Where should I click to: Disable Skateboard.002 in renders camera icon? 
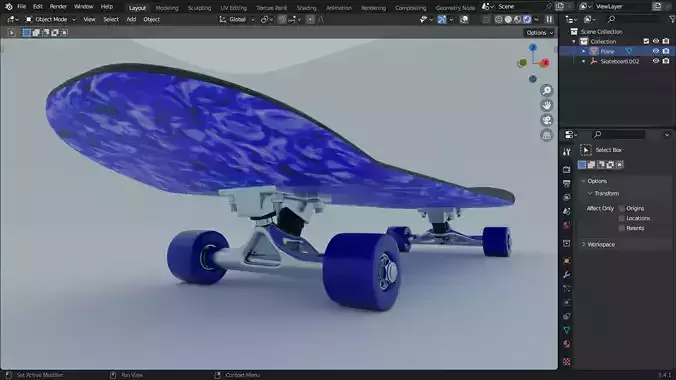click(x=666, y=61)
